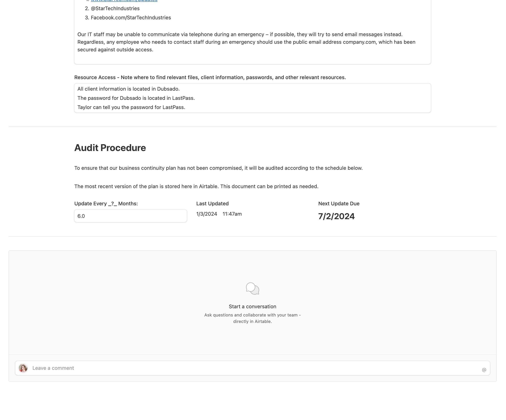This screenshot has height=420, width=506.
Task: Click the @ mention icon in comment box
Action: [x=484, y=370]
